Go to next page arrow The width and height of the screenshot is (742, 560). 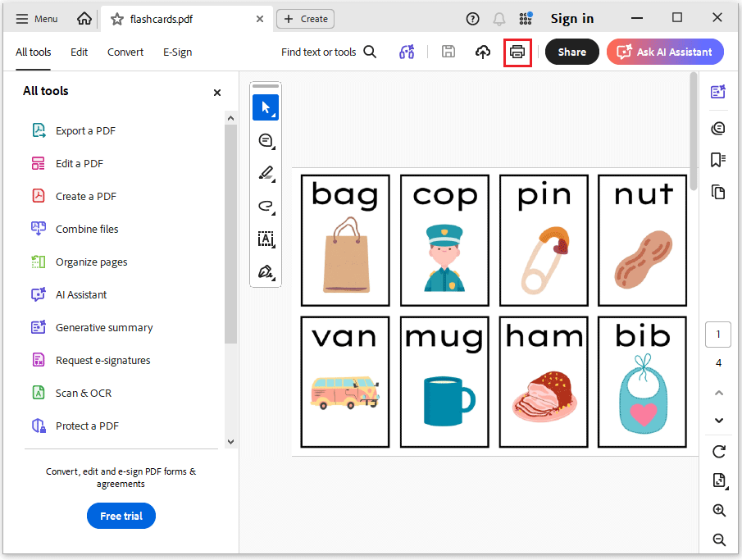coord(719,421)
